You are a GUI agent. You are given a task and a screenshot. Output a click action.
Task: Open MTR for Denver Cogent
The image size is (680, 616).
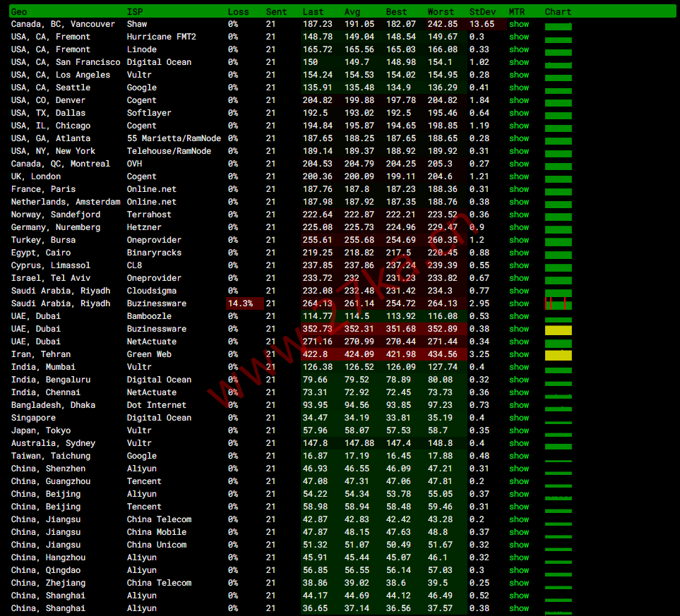coord(519,100)
